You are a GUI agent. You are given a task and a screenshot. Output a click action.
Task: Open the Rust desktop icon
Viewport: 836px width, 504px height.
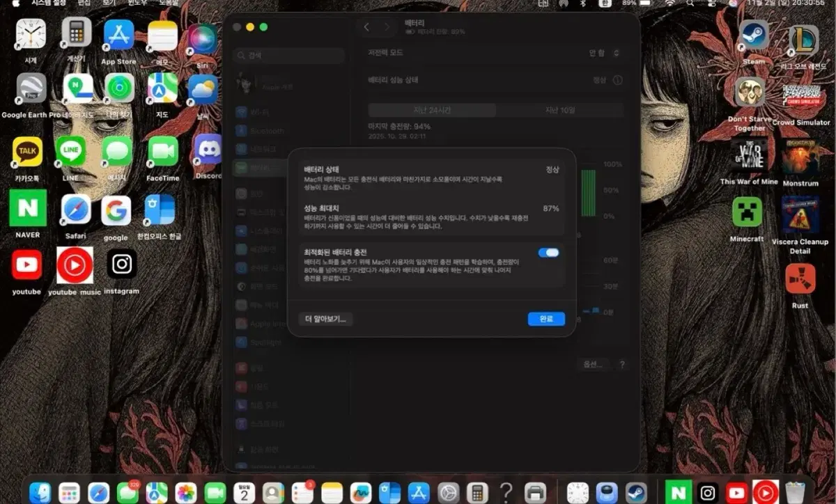(800, 278)
